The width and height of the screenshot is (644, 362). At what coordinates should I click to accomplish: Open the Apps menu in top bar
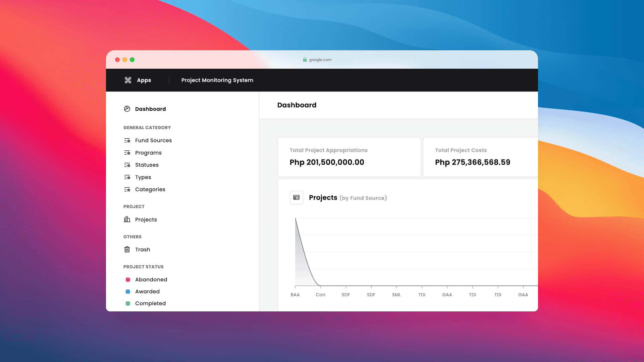click(x=144, y=80)
